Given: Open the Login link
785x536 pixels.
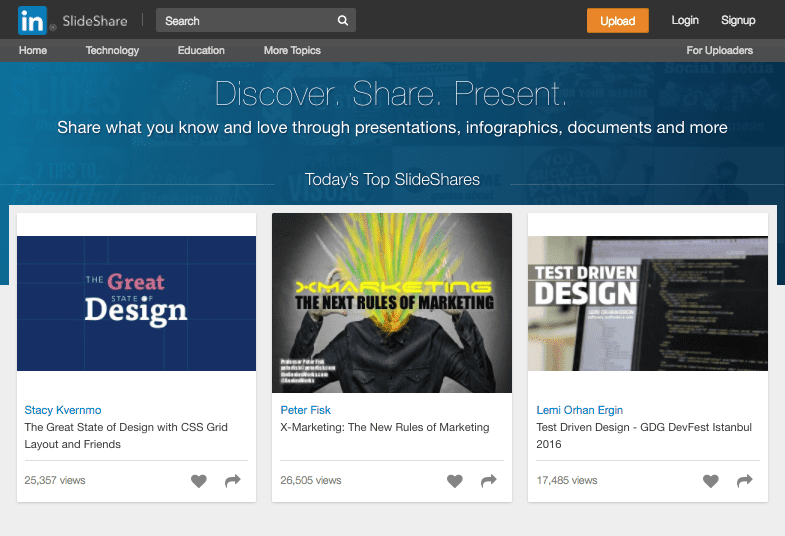Looking at the screenshot, I should pos(685,21).
